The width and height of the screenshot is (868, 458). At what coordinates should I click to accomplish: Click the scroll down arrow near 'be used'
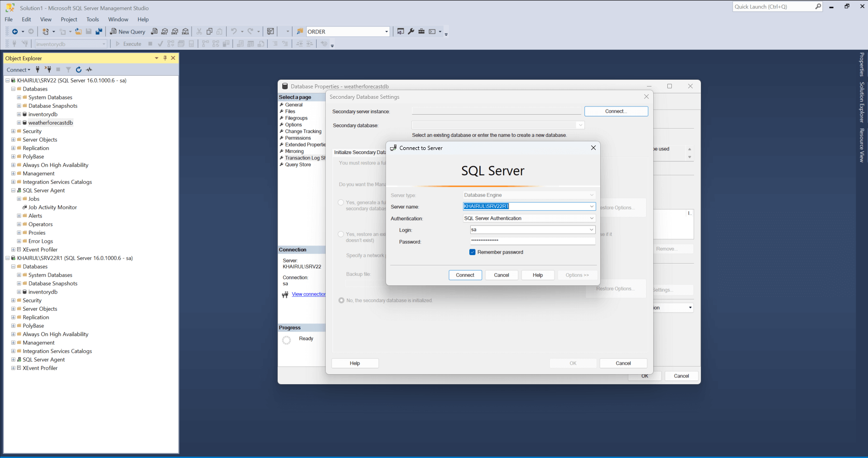690,157
